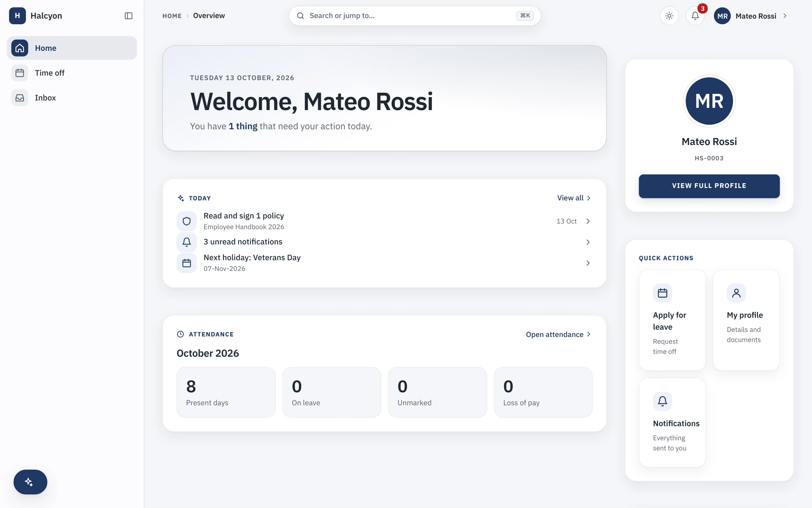Click the Home icon in the sidebar

coord(20,48)
